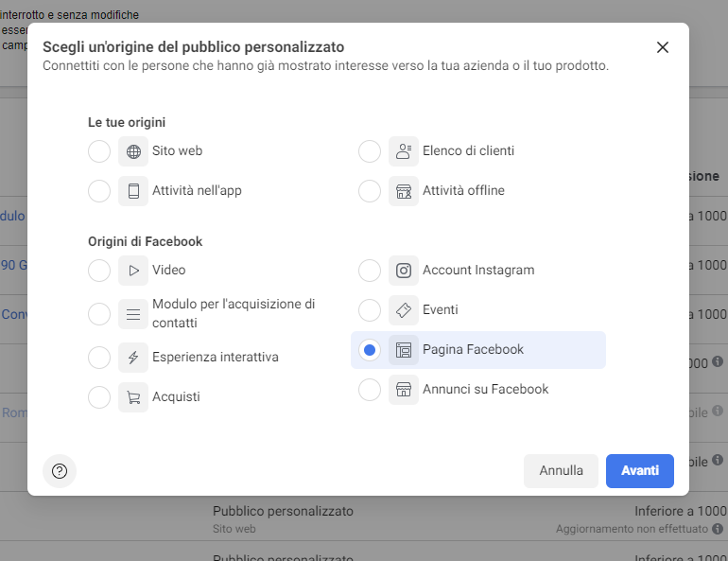728x561 pixels.
Task: Click the lightning bolt Esperienza interattiva icon
Action: pyautogui.click(x=133, y=358)
